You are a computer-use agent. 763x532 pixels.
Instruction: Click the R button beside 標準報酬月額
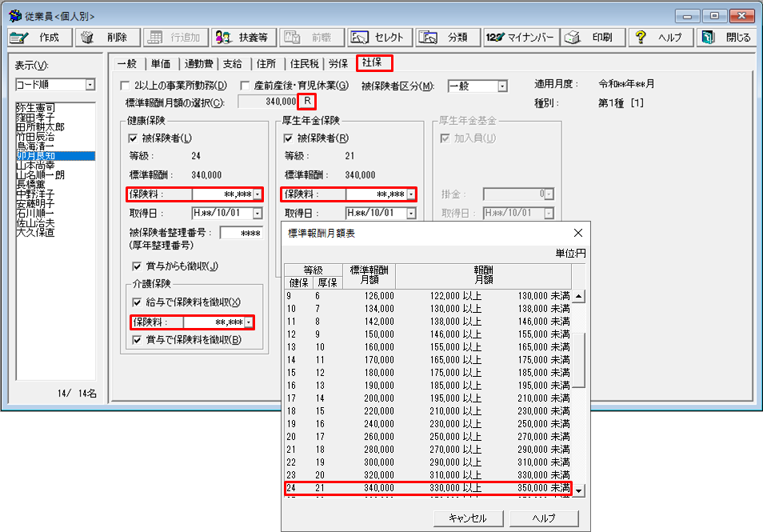tap(307, 102)
